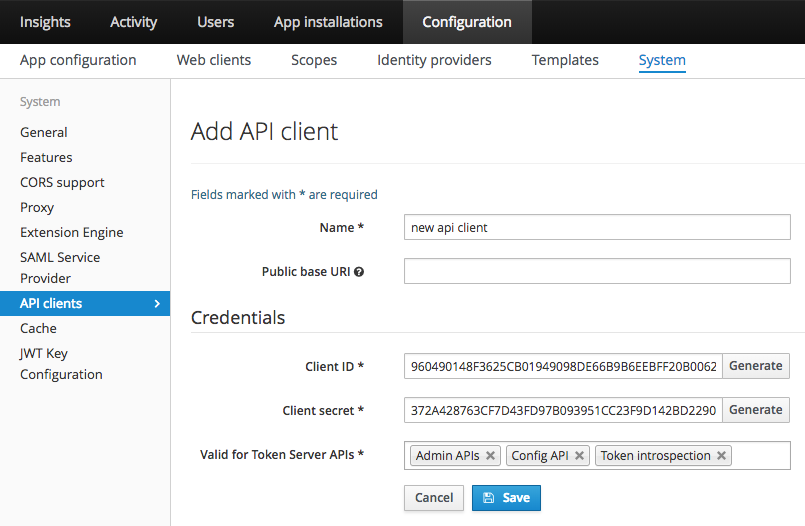The height and width of the screenshot is (526, 805).
Task: Go to Web clients subtab
Action: [214, 60]
